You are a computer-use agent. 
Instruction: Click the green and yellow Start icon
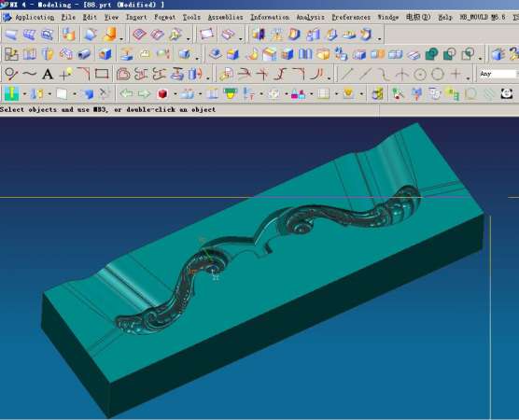(11, 93)
